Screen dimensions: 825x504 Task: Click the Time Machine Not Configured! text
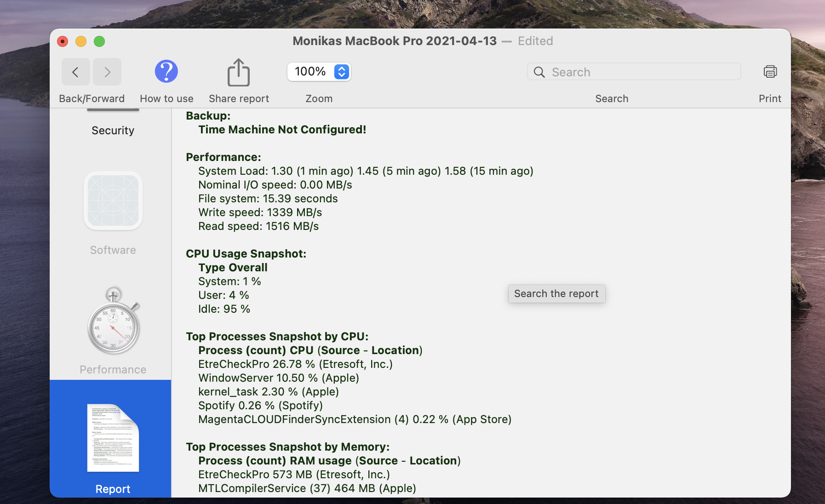282,130
